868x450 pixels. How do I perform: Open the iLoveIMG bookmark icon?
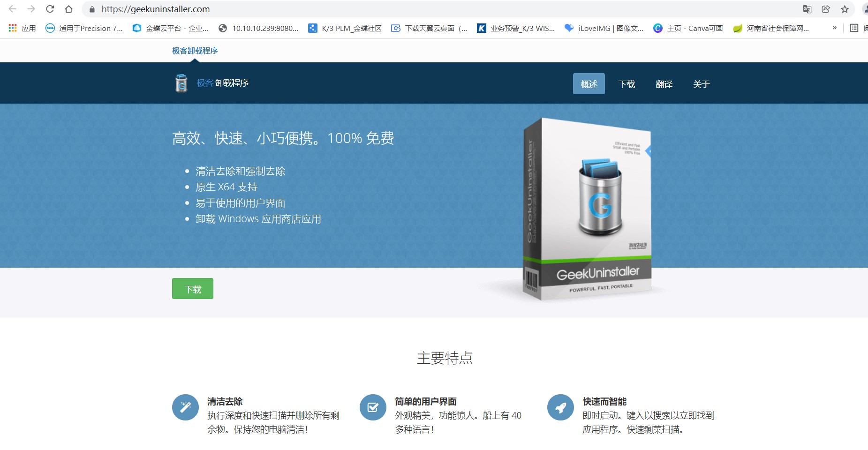[568, 28]
